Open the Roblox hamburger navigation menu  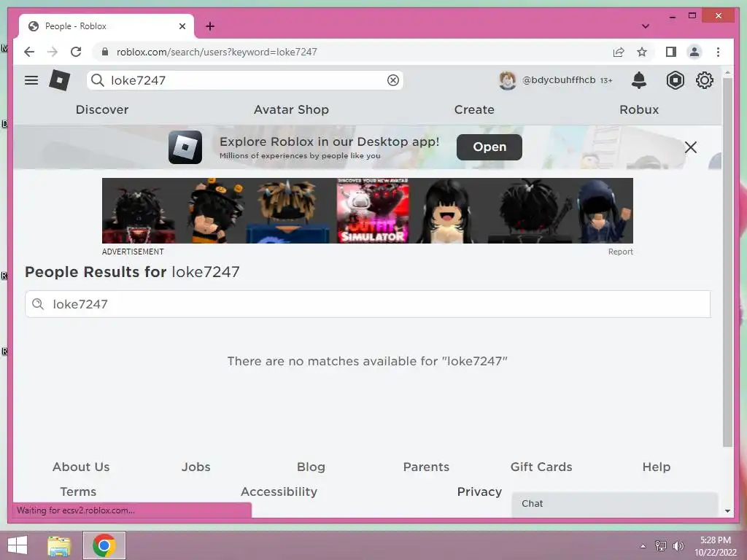pyautogui.click(x=31, y=80)
